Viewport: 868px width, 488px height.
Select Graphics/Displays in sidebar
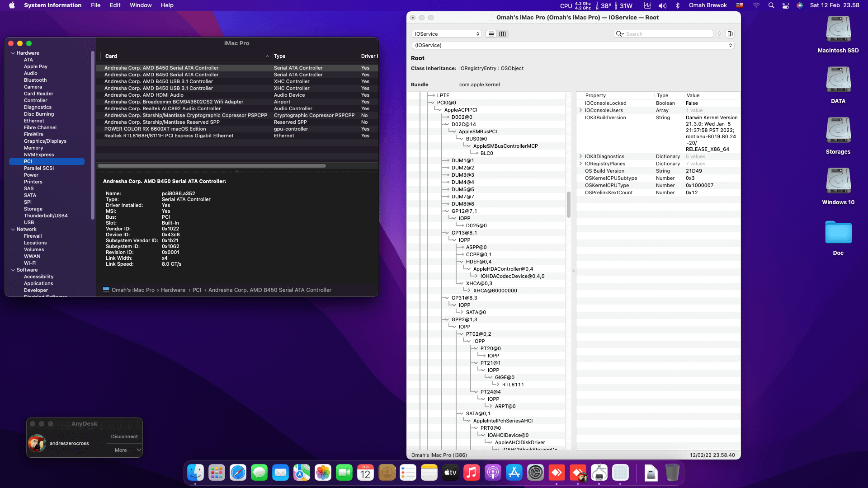(45, 141)
